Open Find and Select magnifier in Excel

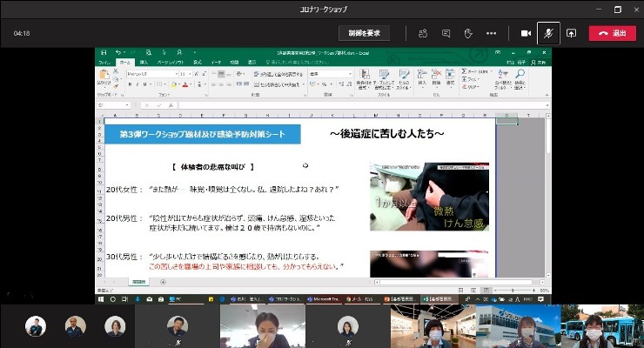(x=520, y=79)
